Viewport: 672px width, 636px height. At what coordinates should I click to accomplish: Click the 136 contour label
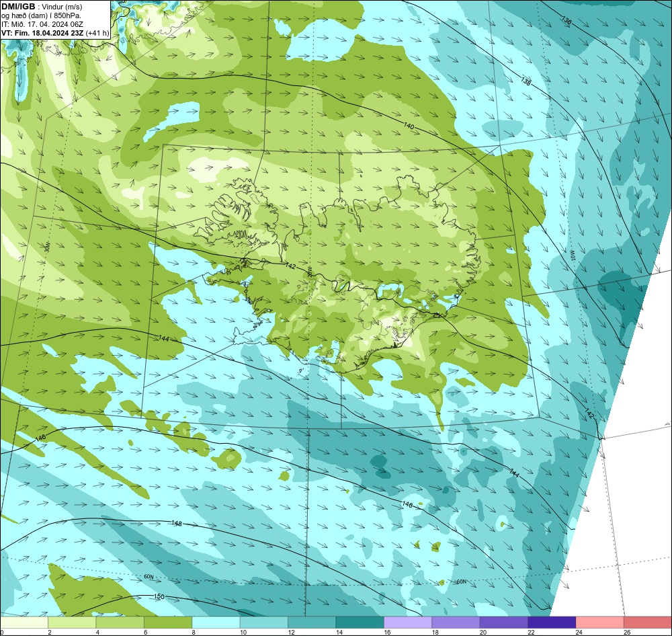[566, 21]
